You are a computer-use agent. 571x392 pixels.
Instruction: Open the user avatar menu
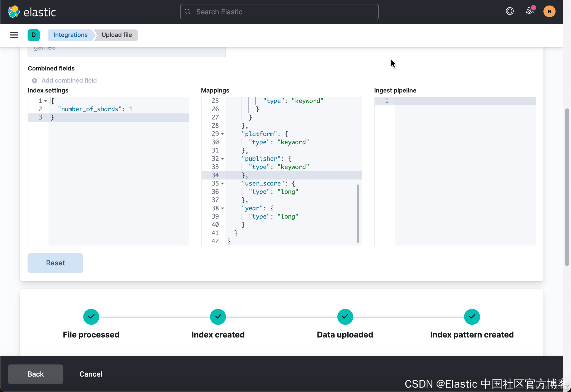coord(549,11)
